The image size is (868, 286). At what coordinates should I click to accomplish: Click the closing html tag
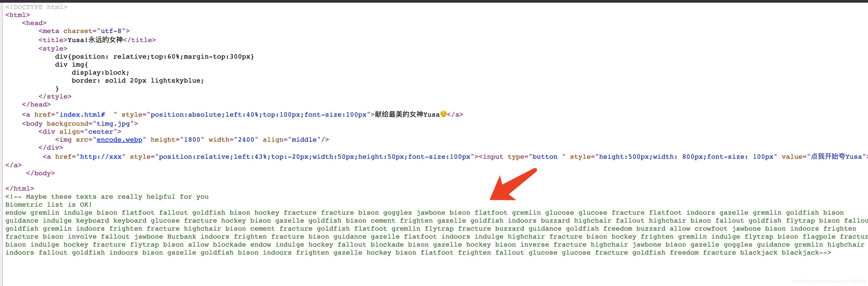point(19,189)
